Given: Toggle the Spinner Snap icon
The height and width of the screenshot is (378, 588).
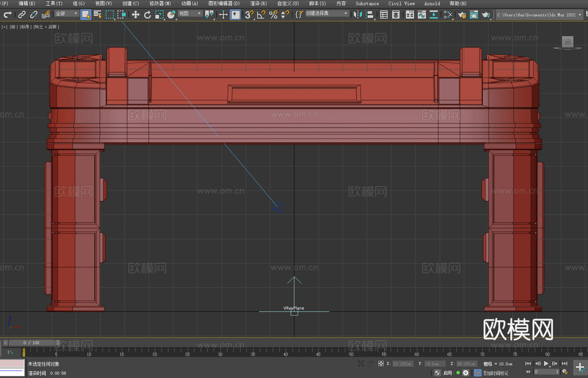Looking at the screenshot, I should click(x=285, y=14).
